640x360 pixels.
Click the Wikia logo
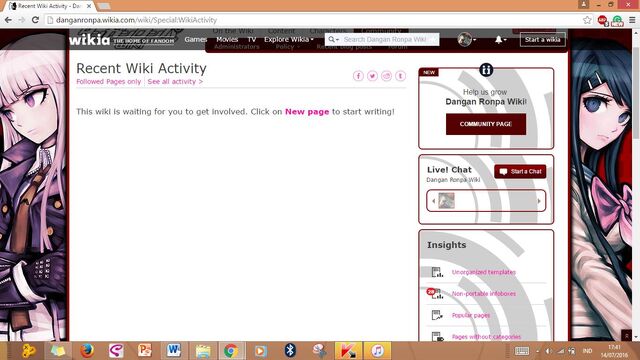pos(89,40)
